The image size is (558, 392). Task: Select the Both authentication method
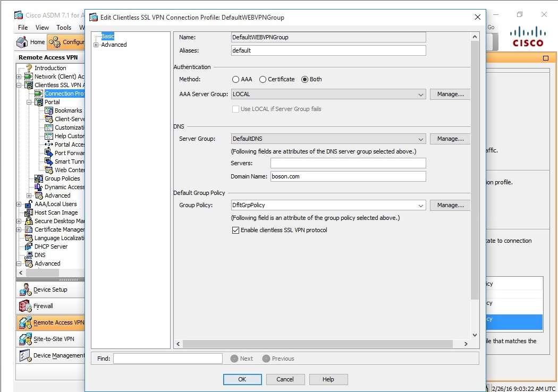(x=305, y=79)
